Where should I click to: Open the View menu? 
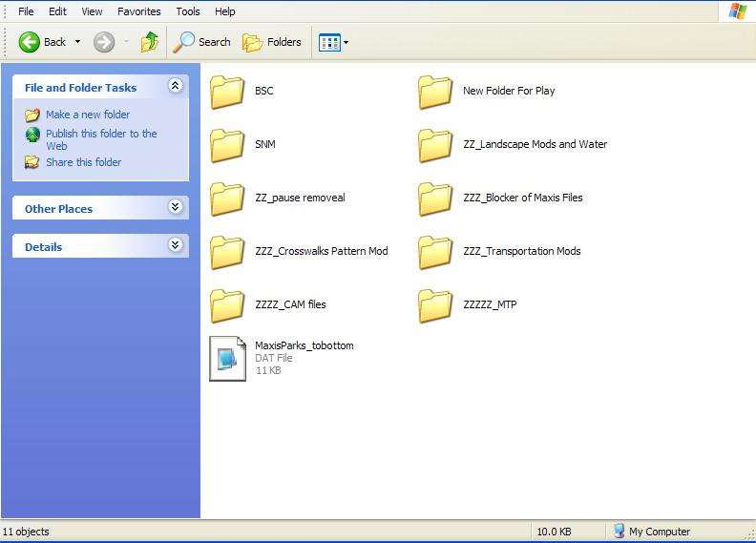[x=92, y=11]
